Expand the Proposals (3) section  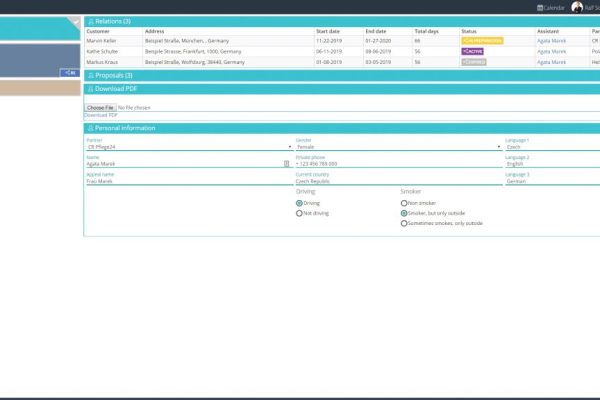click(x=342, y=75)
